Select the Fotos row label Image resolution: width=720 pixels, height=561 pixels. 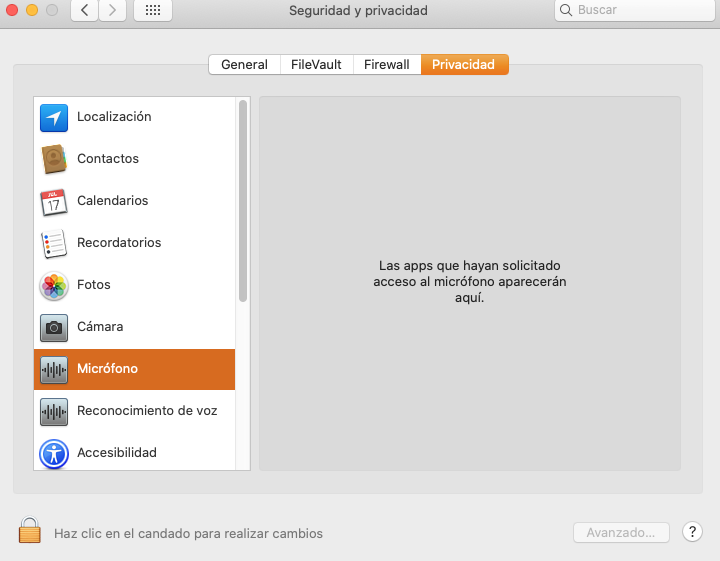coord(94,285)
